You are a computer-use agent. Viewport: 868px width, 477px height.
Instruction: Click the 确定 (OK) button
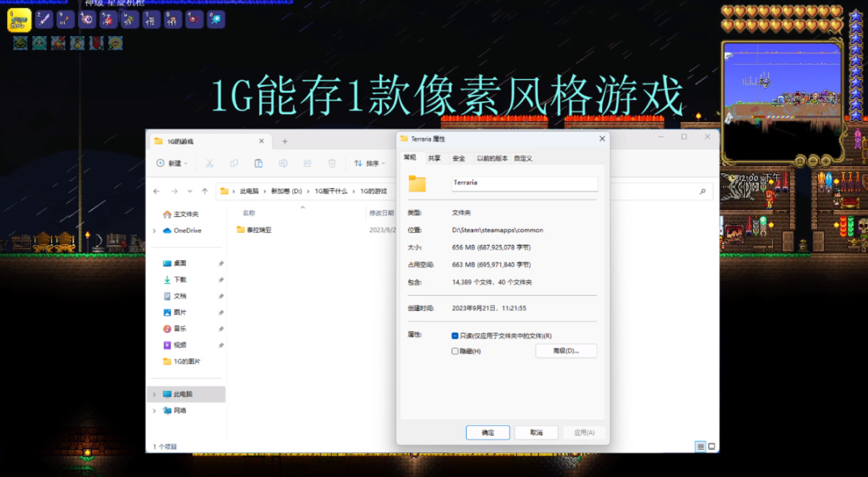487,433
